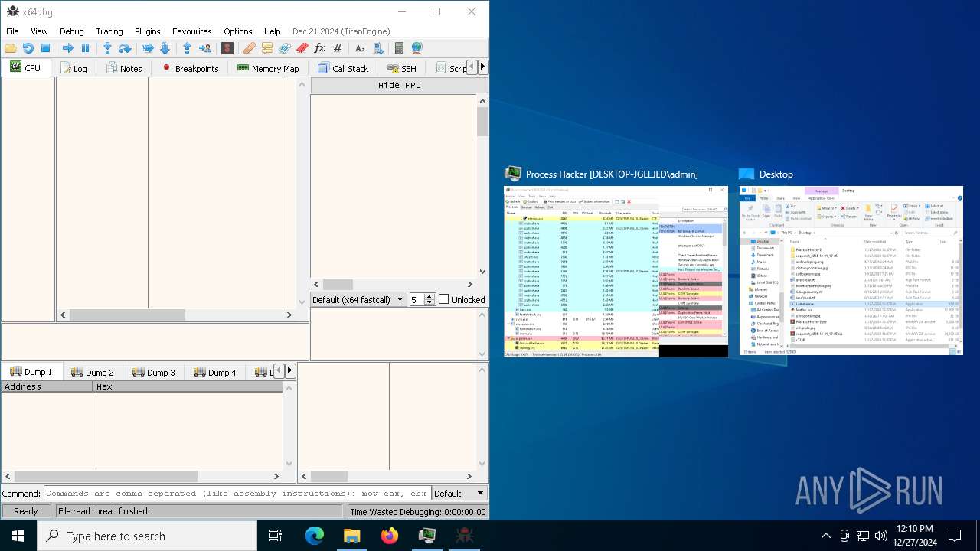Open a file using the folder toolbar icon

pos(11,48)
